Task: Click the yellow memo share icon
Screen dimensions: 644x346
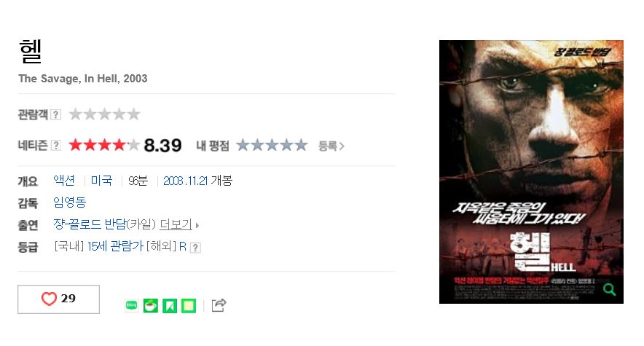Action: click(x=189, y=305)
